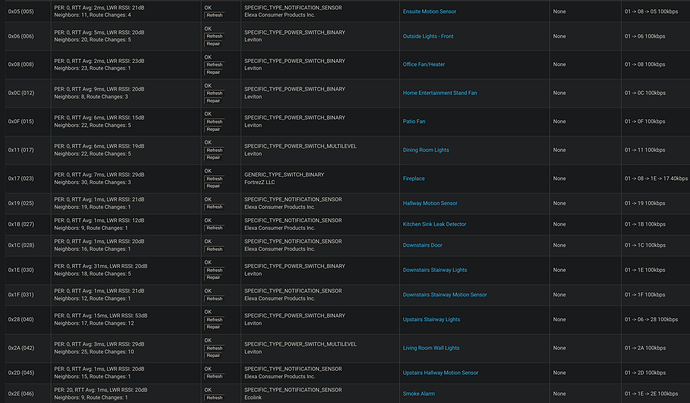
Task: Repair the Office Fan/Heater node 0x08
Action: (x=214, y=72)
